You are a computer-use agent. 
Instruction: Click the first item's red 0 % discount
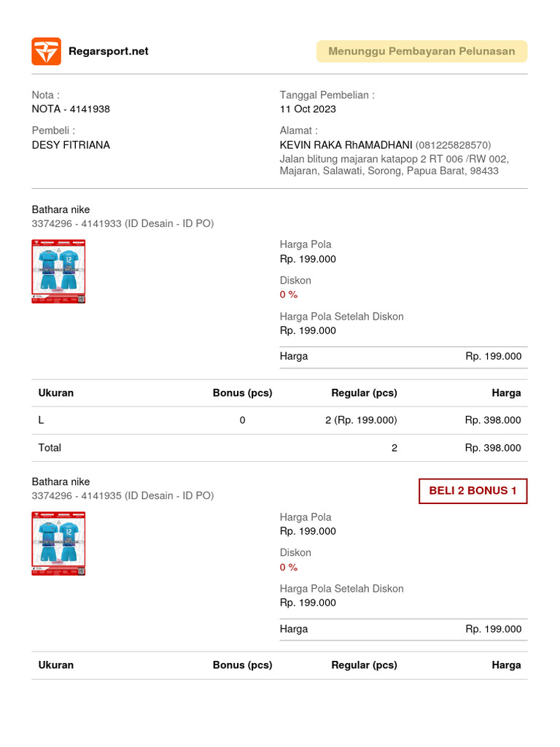point(289,295)
